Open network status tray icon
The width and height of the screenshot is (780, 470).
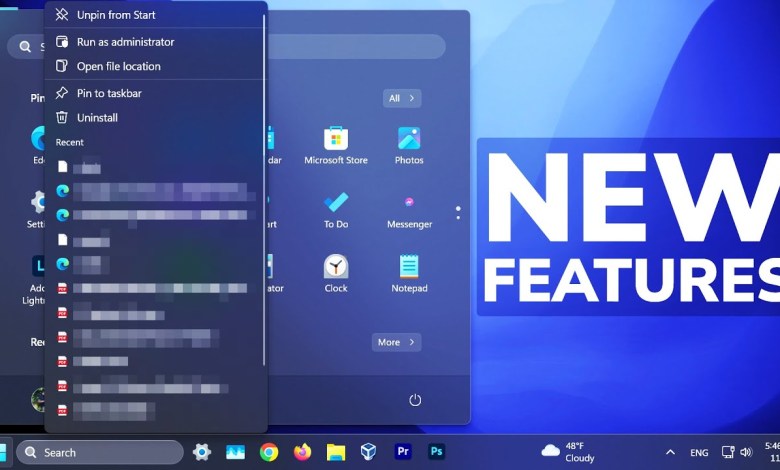[x=728, y=452]
